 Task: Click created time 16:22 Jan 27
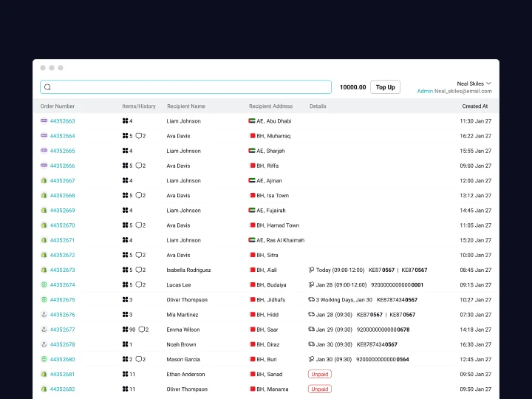[475, 136]
